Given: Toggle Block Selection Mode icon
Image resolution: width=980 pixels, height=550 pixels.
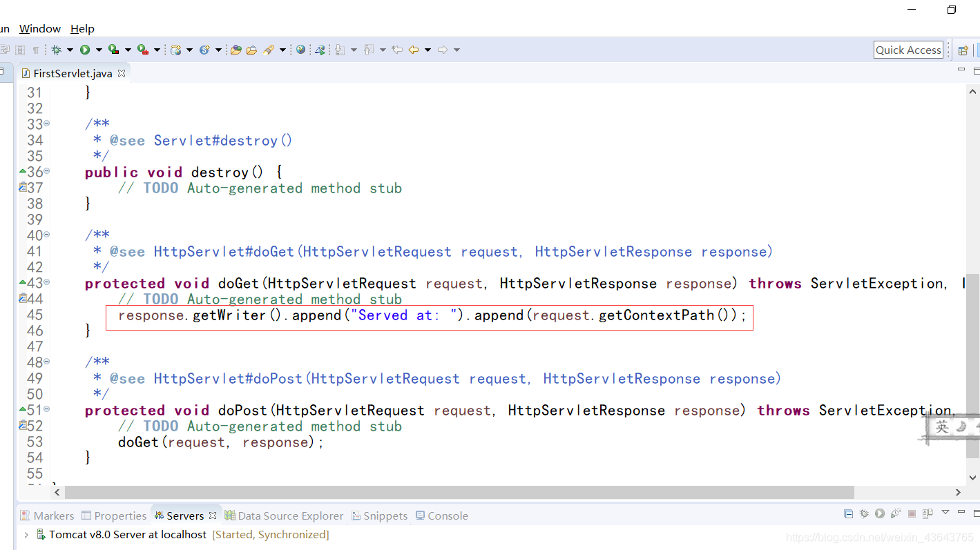Looking at the screenshot, I should tap(20, 50).
